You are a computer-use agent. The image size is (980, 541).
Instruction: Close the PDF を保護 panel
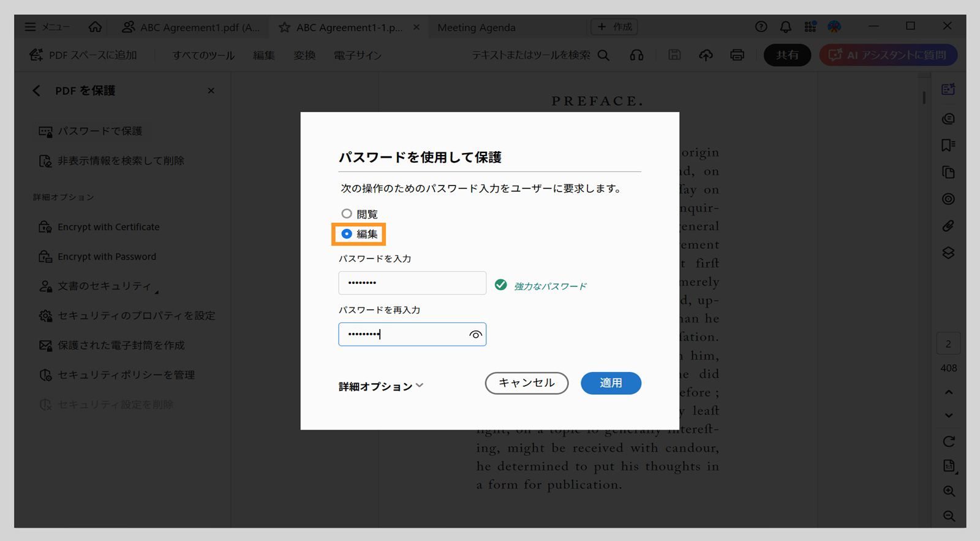211,91
